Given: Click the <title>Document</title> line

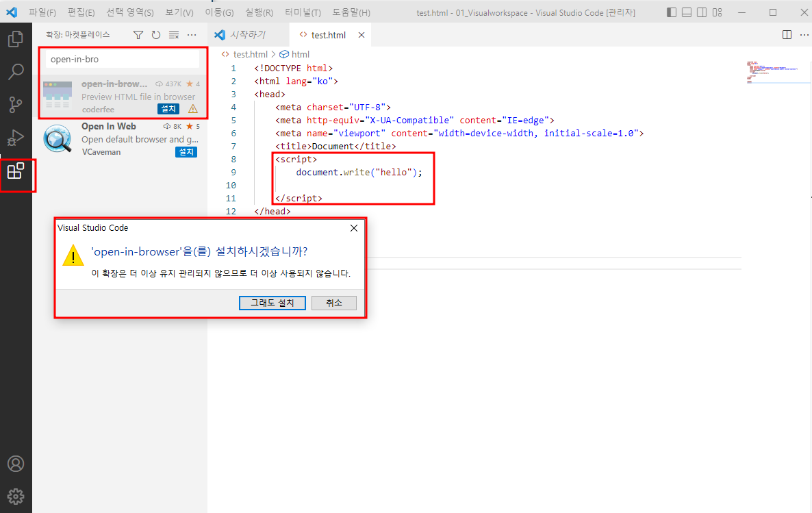Looking at the screenshot, I should pyautogui.click(x=335, y=146).
